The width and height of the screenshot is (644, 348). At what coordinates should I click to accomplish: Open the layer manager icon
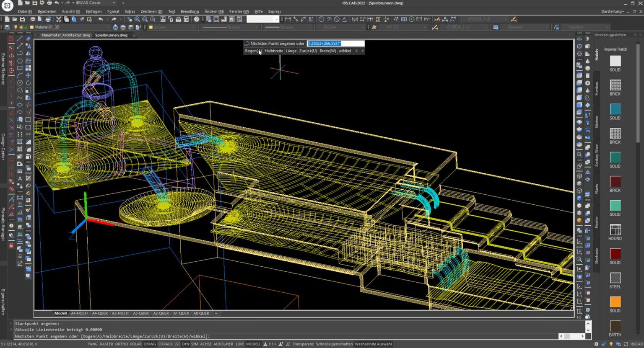coord(7,27)
